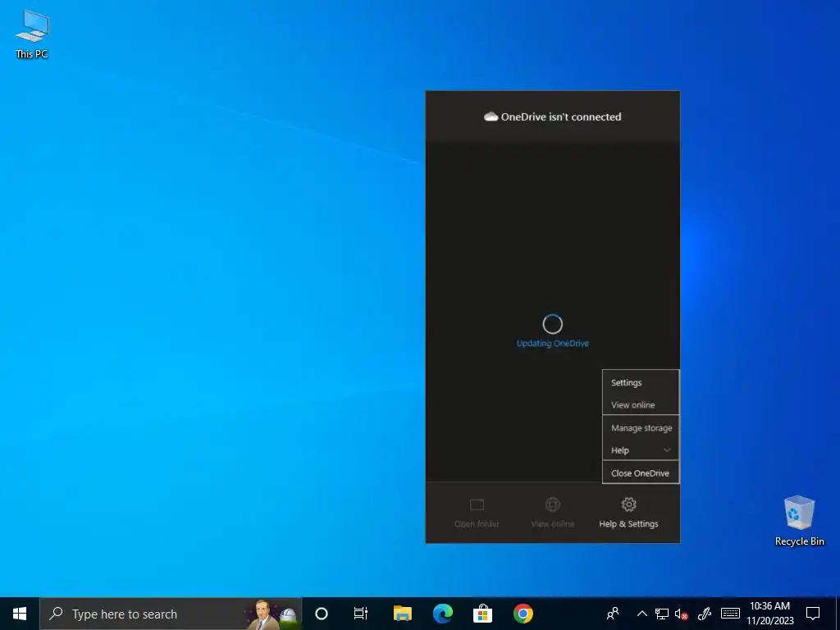
Task: Click the muted volume tray icon
Action: point(681,614)
